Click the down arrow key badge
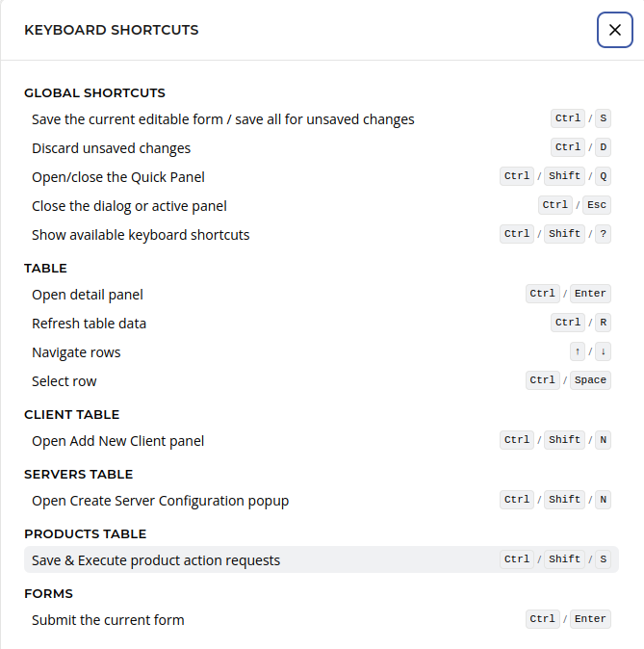 click(603, 351)
